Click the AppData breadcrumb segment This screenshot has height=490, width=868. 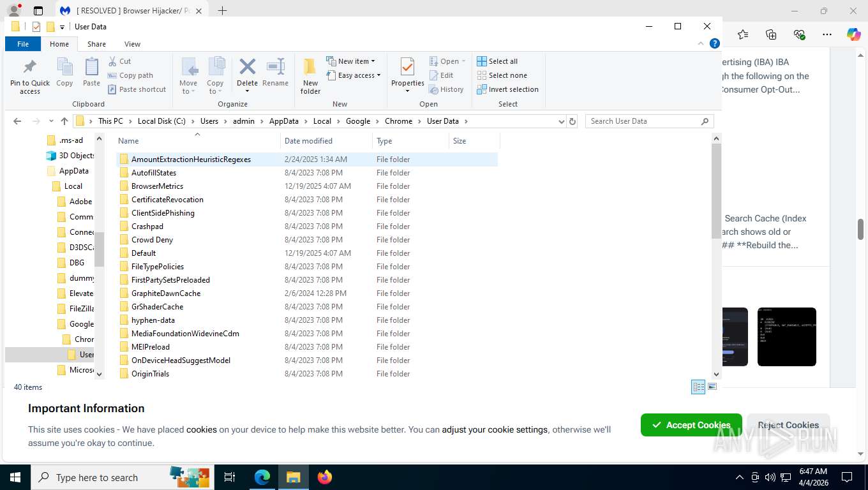pos(284,121)
